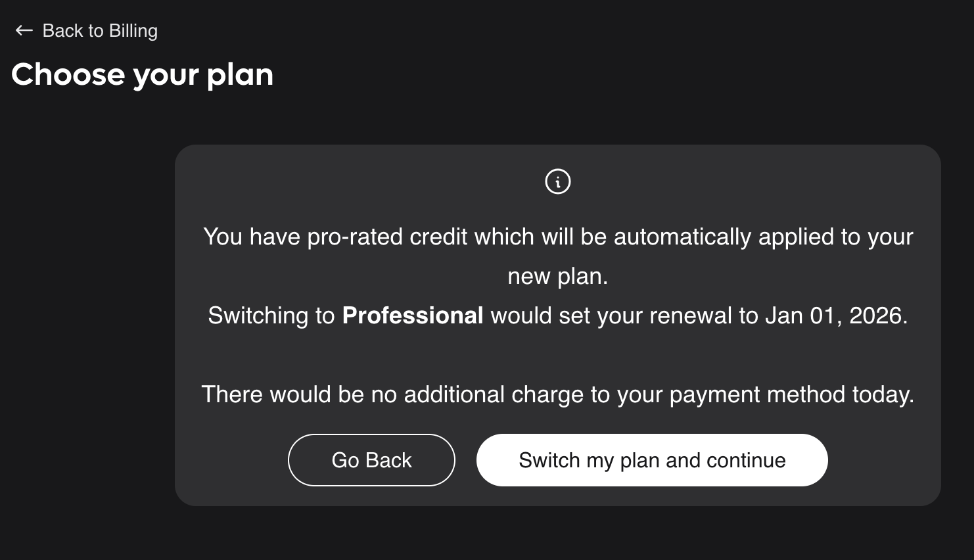Click the left arrow back icon

24,30
